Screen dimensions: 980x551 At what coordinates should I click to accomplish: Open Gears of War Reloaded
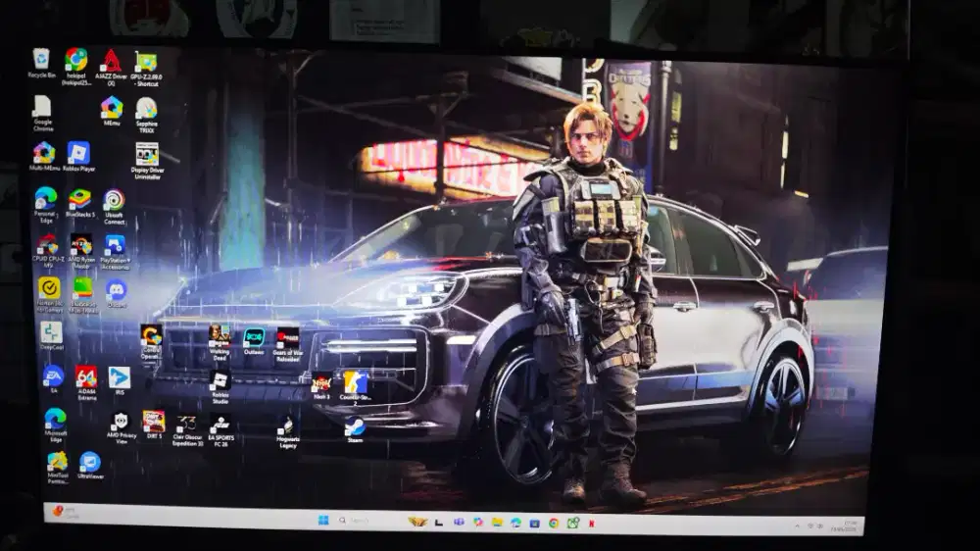point(287,344)
